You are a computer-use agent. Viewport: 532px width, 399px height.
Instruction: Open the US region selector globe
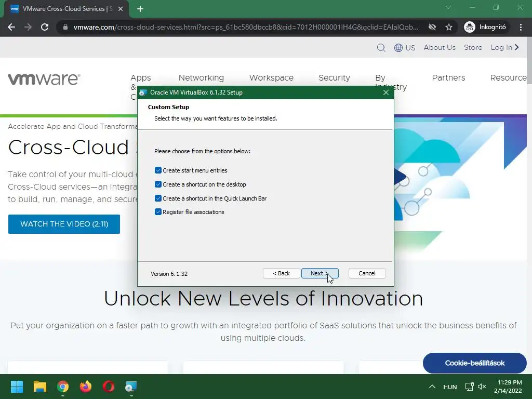point(405,47)
